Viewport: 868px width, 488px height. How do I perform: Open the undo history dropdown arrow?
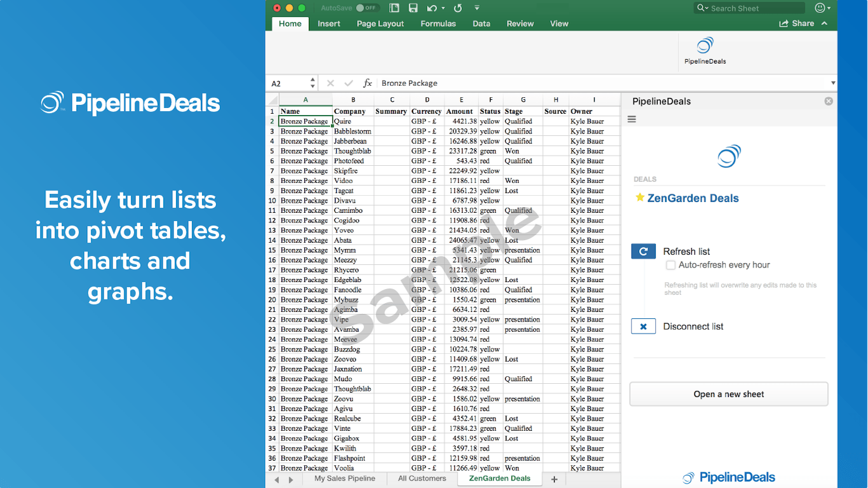[x=442, y=8]
